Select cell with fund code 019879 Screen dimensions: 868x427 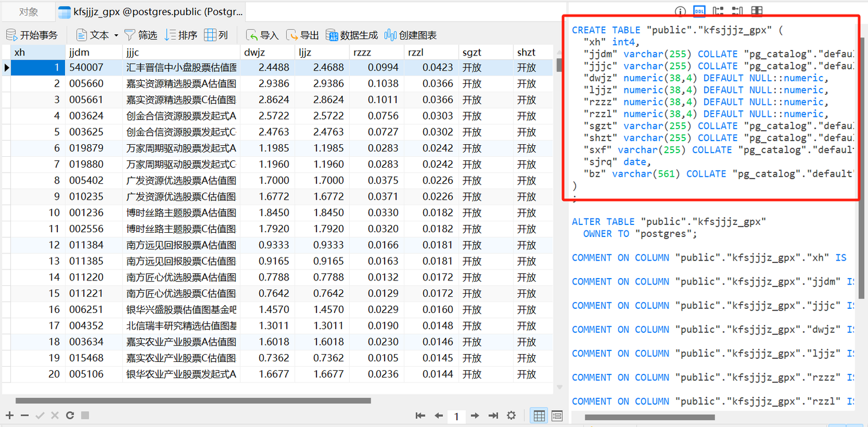93,148
